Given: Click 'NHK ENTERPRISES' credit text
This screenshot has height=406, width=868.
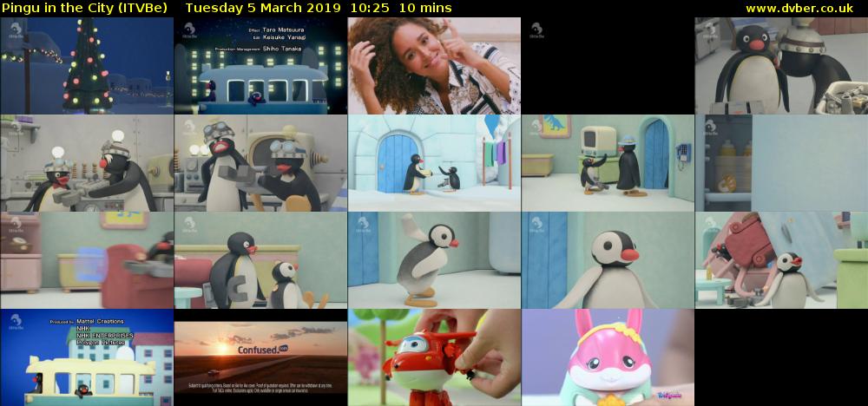Looking at the screenshot, I should coord(105,335).
